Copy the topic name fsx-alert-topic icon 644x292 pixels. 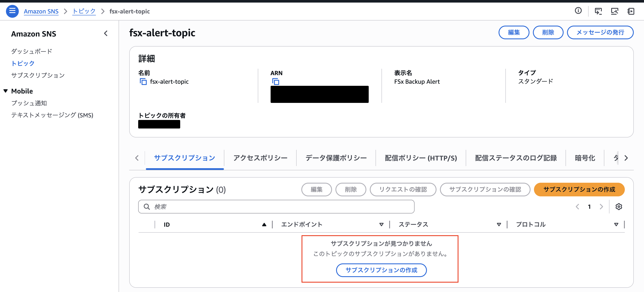(x=143, y=82)
